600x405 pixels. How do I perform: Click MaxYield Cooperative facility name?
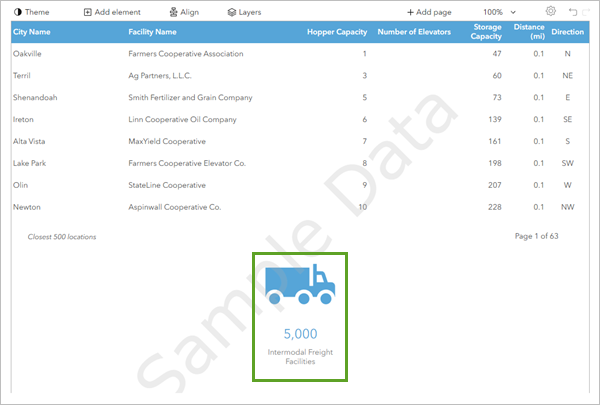click(167, 141)
